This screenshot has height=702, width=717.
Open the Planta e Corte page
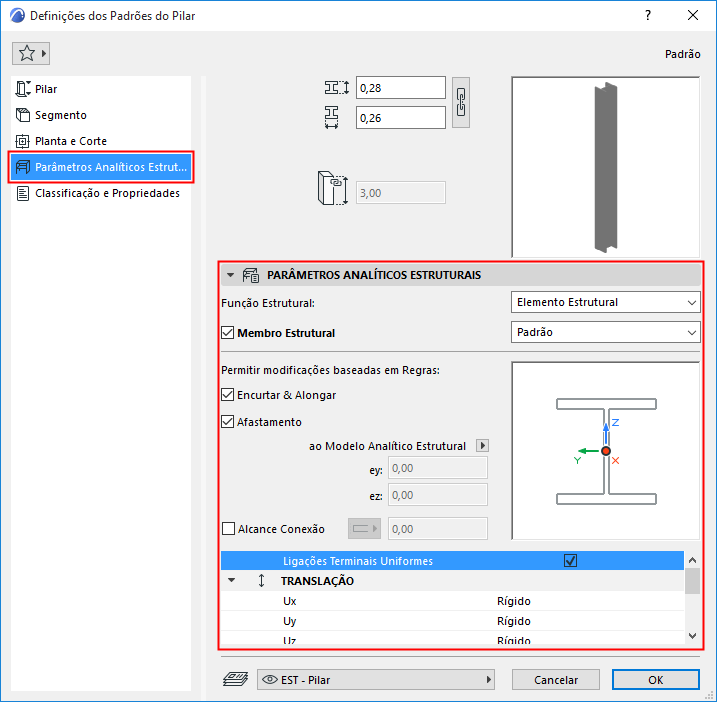click(x=101, y=141)
